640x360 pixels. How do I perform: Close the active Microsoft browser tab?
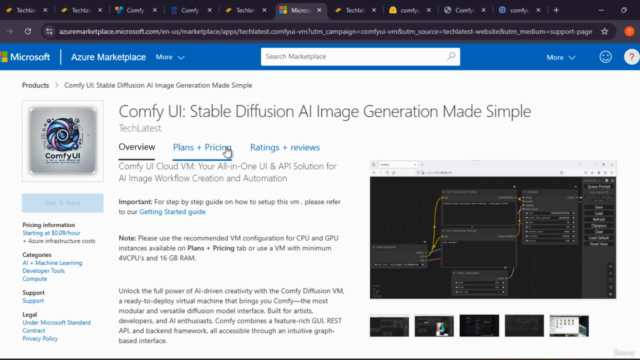tap(319, 10)
